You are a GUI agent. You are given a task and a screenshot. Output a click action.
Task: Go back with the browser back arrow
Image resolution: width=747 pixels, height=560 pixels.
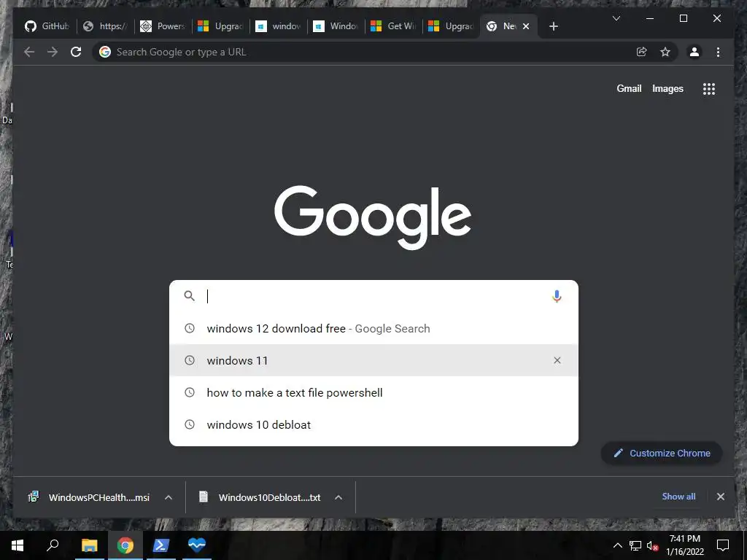point(29,52)
